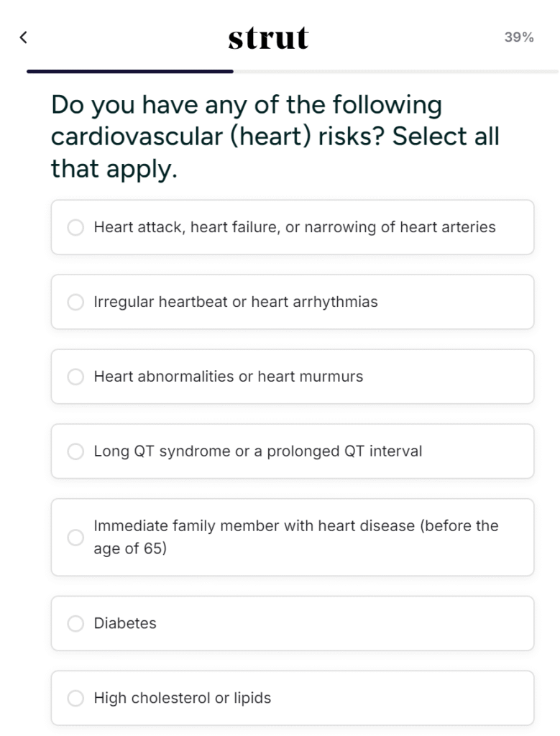Screen dimensions: 560x736
Task: Tick the radio circle for immediate family member
Action: pyautogui.click(x=75, y=537)
